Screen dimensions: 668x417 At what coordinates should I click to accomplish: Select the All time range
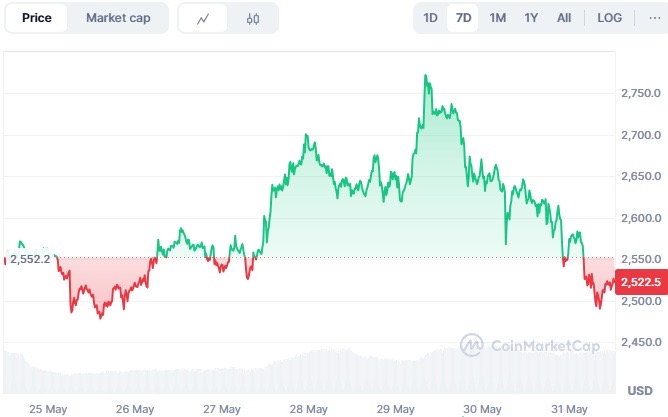pyautogui.click(x=564, y=18)
